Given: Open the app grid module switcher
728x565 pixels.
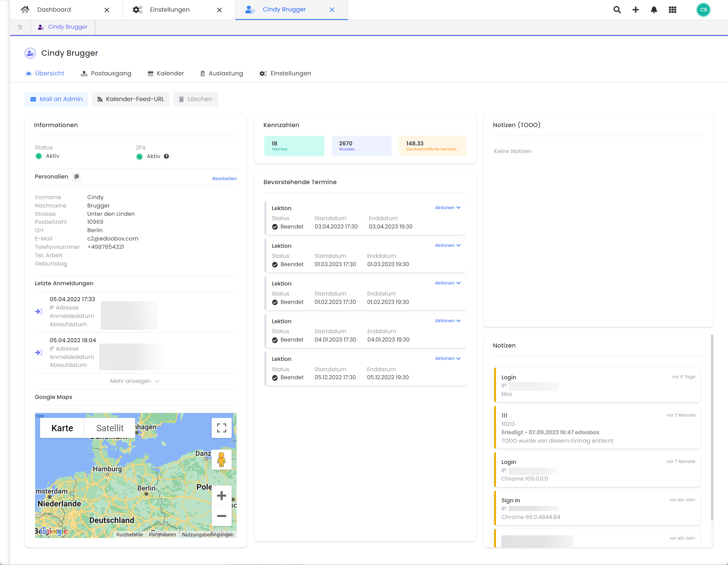Looking at the screenshot, I should click(x=673, y=10).
